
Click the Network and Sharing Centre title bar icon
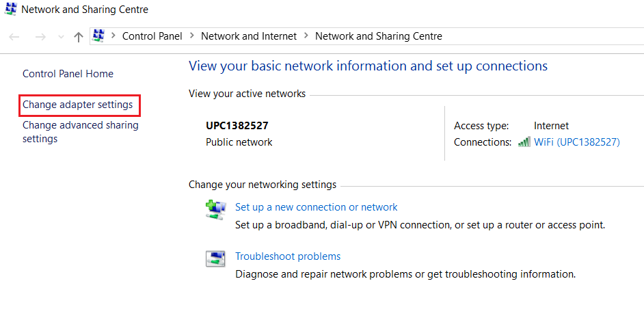tap(11, 9)
